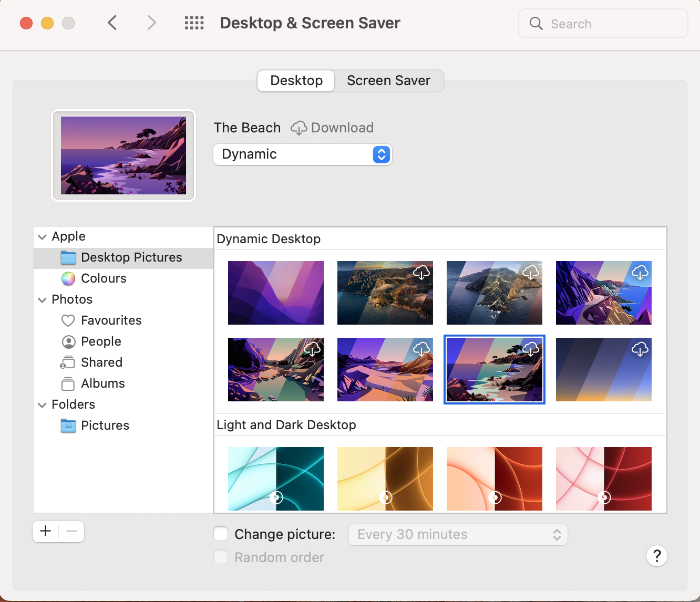Enable the Change picture checkbox

221,534
